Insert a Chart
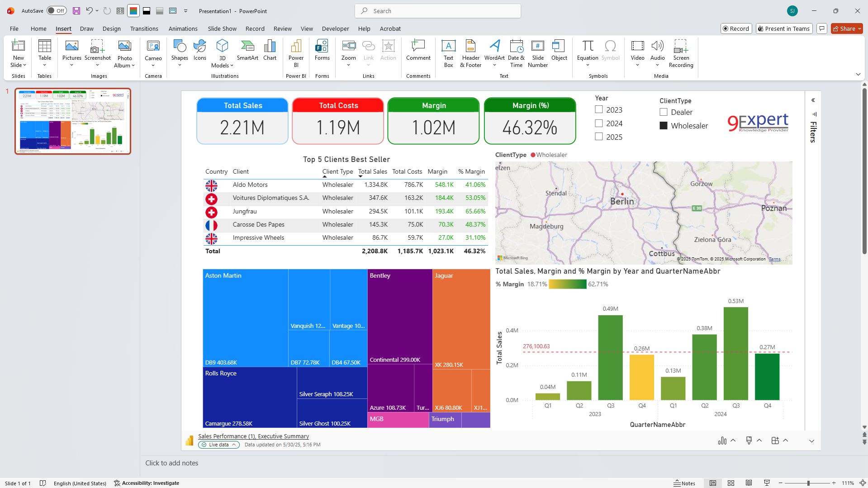This screenshot has height=488, width=868. 270,53
